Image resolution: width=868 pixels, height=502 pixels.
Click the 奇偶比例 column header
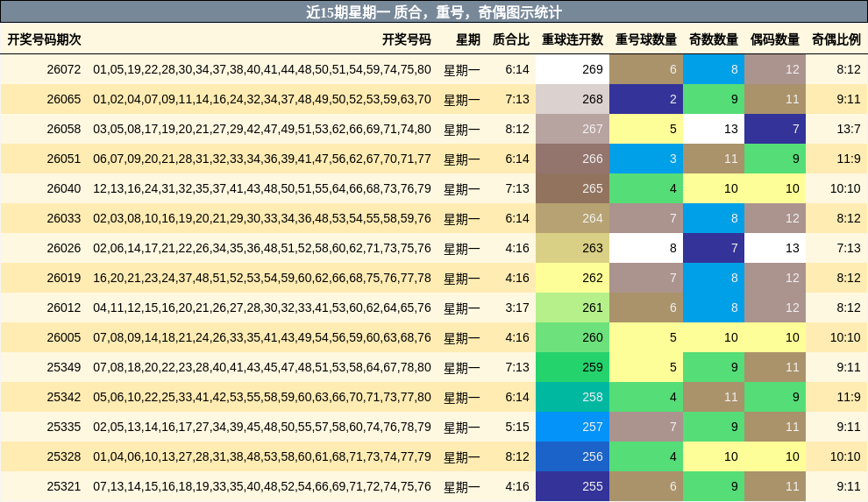click(836, 39)
